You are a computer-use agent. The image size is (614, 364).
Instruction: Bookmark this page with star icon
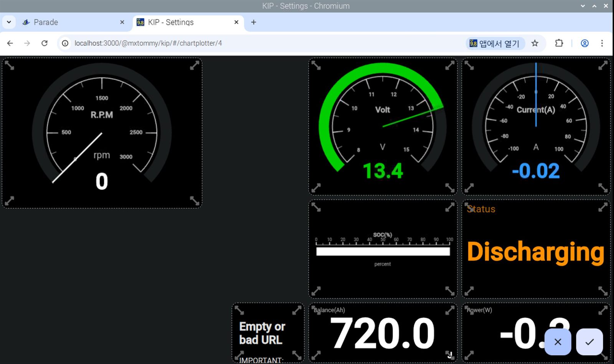[x=535, y=43]
